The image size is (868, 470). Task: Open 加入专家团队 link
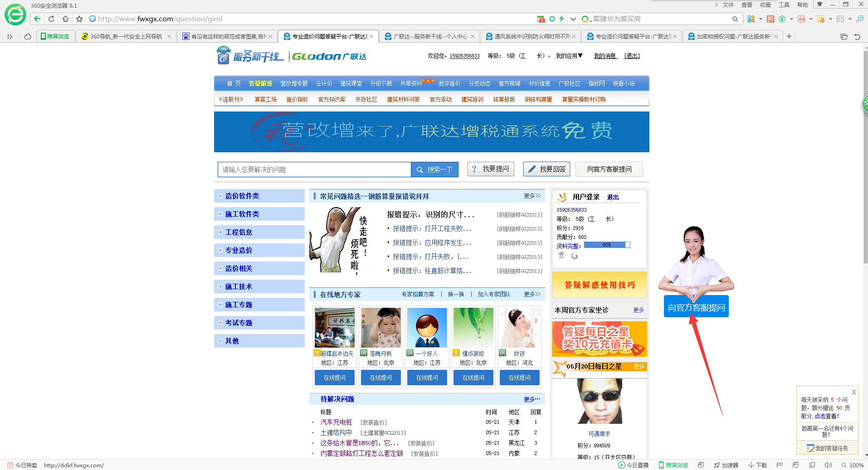[x=494, y=294]
